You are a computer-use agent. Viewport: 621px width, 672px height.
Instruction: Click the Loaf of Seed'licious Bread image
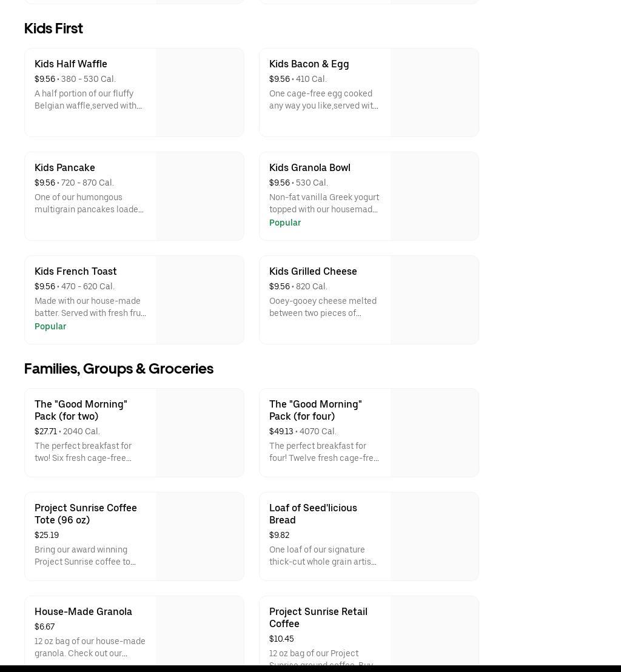coord(434,537)
